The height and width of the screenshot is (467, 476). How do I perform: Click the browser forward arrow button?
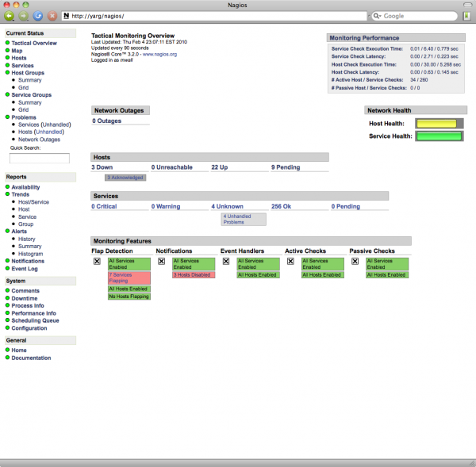pos(24,16)
